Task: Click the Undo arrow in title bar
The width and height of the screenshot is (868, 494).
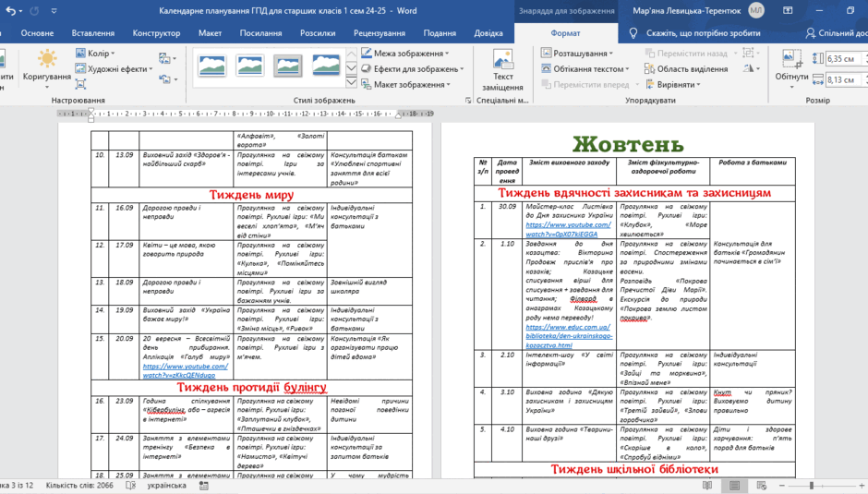Action: (10, 10)
